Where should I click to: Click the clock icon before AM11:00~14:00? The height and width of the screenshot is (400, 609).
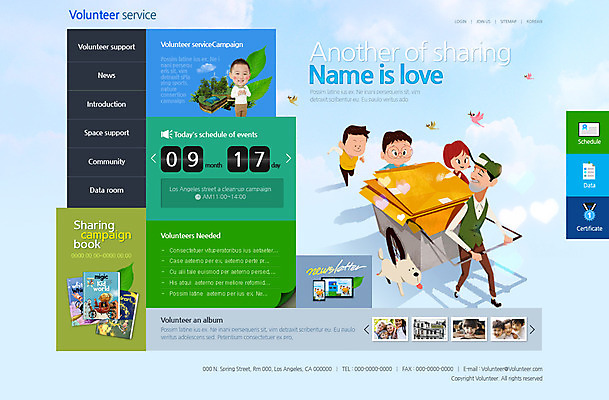[x=198, y=197]
